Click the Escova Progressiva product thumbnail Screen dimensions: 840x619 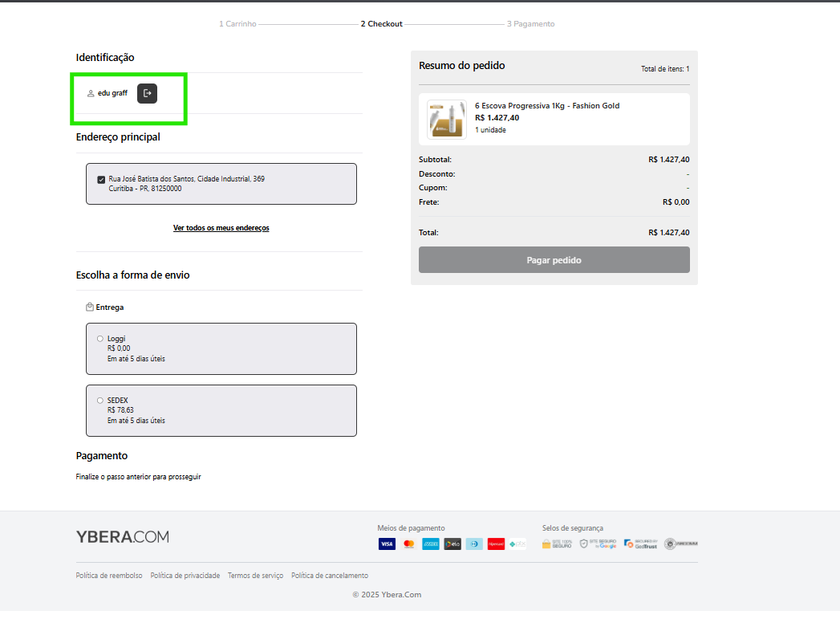(447, 120)
